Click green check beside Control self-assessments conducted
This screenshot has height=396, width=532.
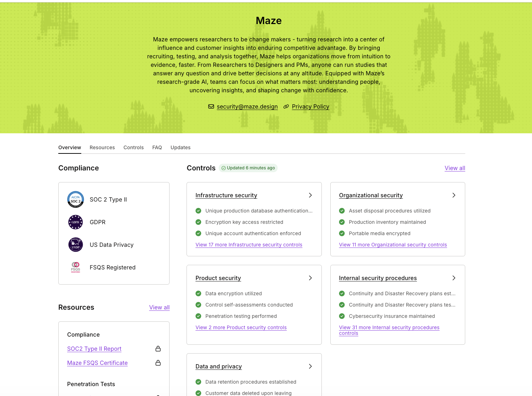point(199,305)
